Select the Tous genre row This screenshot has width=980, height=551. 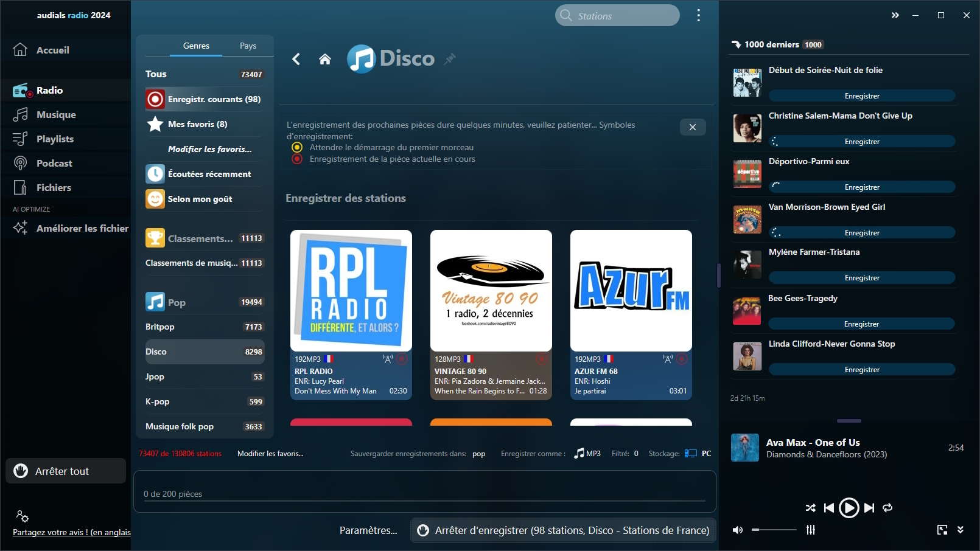point(205,74)
